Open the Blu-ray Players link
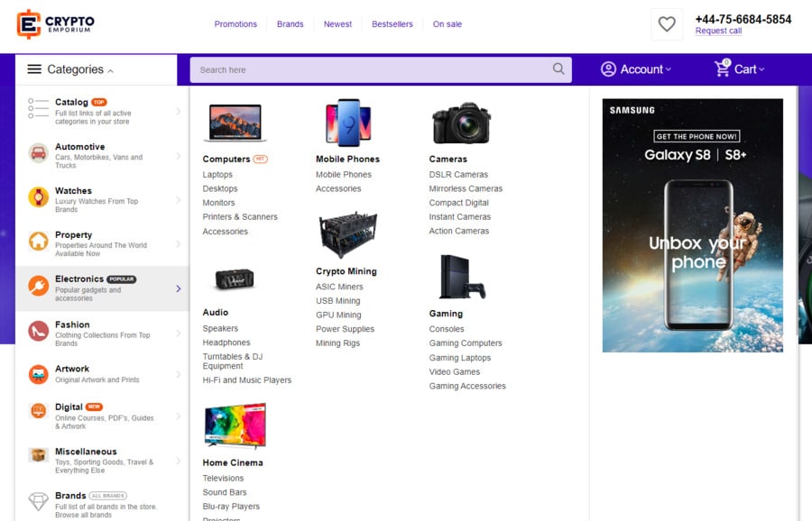The height and width of the screenshot is (521, 812). click(x=231, y=507)
